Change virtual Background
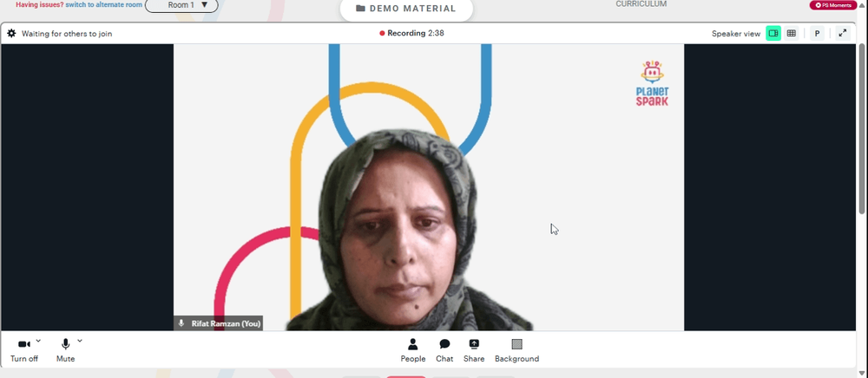Viewport: 868px width, 378px height. tap(516, 350)
